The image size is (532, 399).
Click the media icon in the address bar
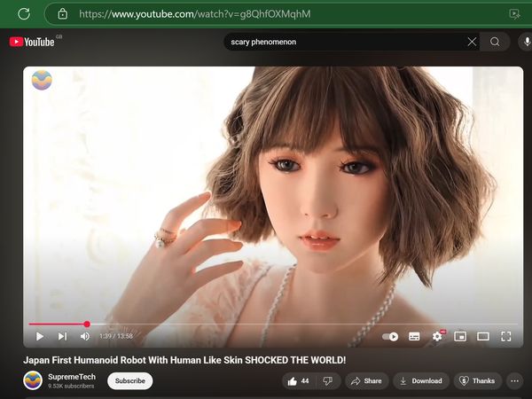pos(514,14)
